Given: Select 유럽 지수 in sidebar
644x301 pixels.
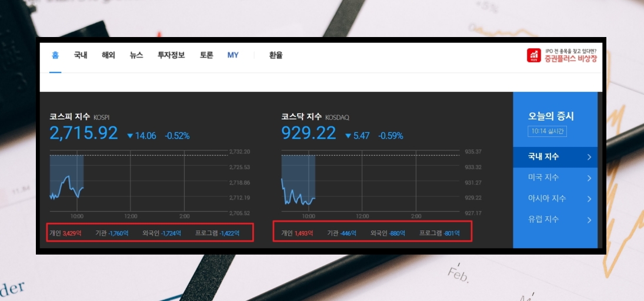Looking at the screenshot, I should pyautogui.click(x=555, y=220).
